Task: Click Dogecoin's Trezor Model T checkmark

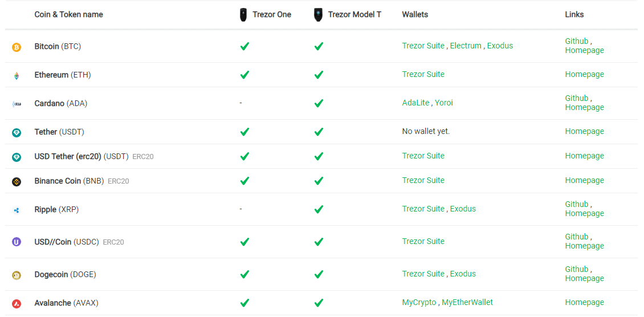Action: pyautogui.click(x=319, y=274)
